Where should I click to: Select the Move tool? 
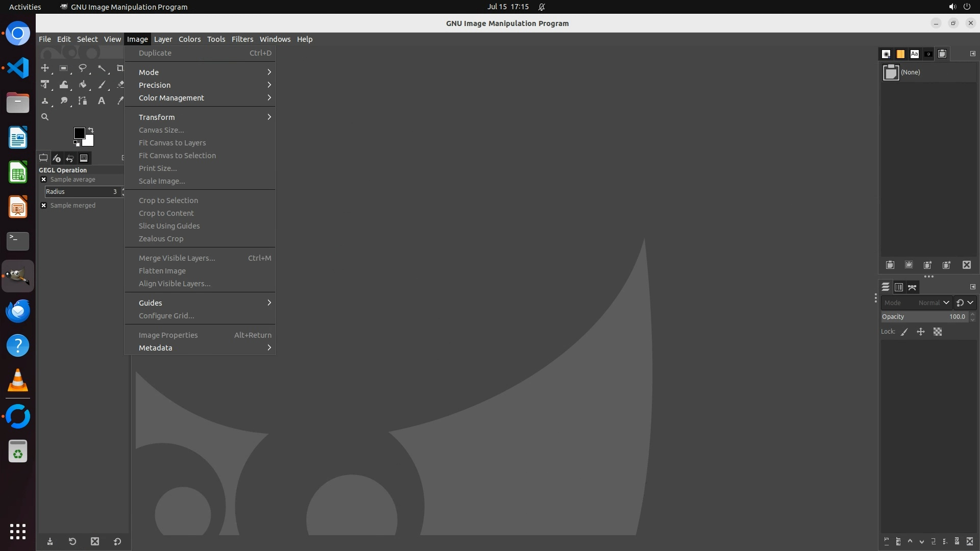[45, 68]
